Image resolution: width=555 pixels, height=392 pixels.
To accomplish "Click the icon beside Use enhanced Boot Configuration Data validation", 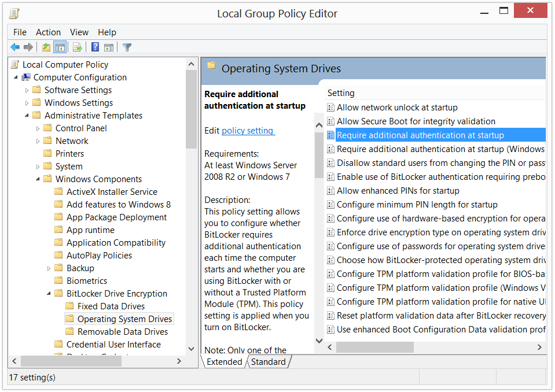I will (x=330, y=330).
